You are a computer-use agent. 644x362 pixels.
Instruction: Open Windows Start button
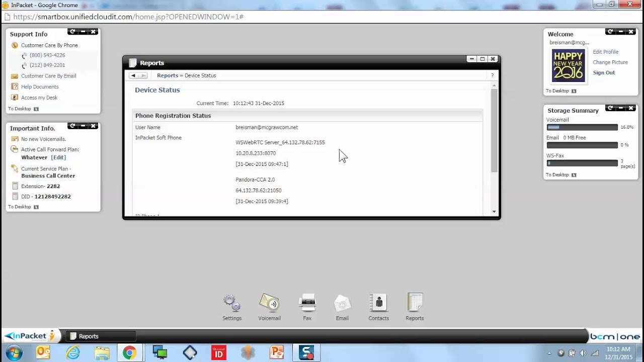14,352
